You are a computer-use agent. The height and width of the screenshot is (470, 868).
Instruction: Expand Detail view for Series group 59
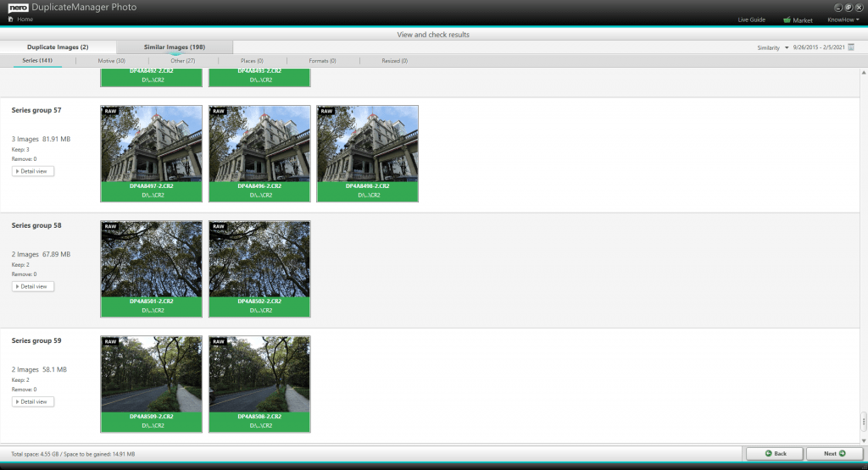tap(33, 401)
